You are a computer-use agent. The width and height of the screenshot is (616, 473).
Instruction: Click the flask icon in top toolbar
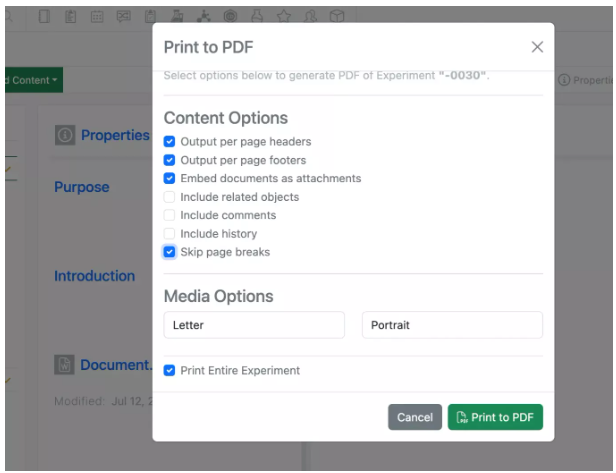click(257, 16)
